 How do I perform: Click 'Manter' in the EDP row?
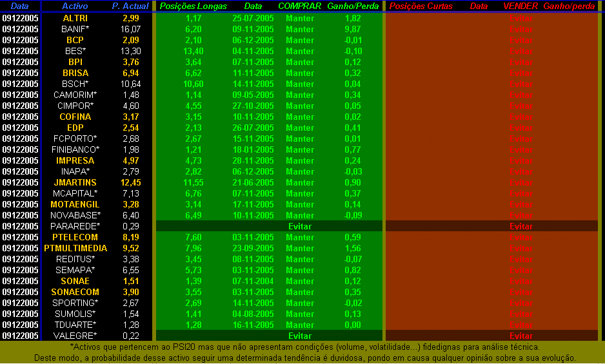300,128
